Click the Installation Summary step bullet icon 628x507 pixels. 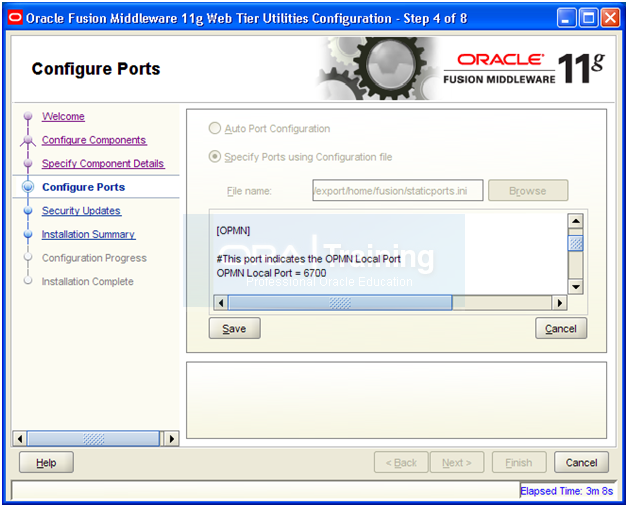point(28,234)
